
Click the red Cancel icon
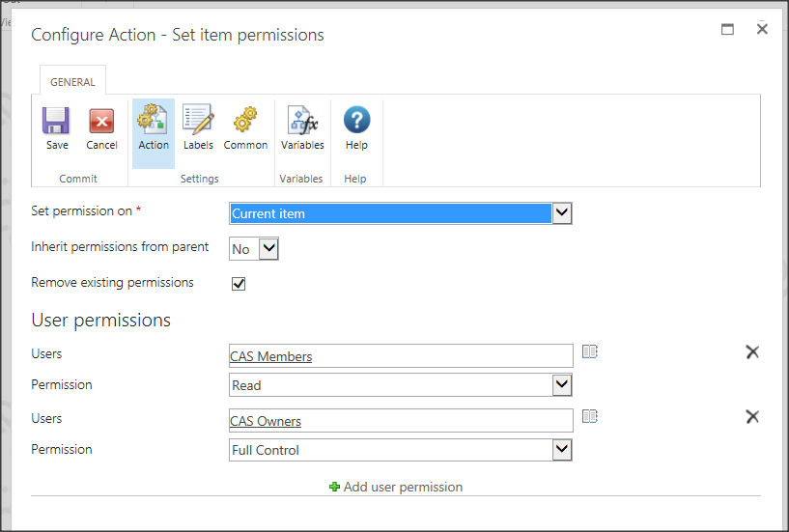click(x=101, y=121)
